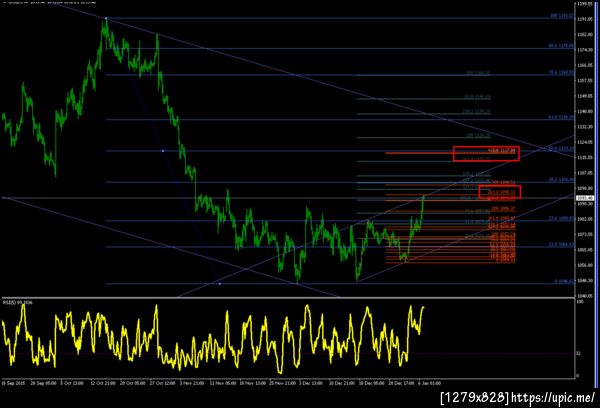
Task: Click the 18 Nov 13:00 time label
Action: 252,383
